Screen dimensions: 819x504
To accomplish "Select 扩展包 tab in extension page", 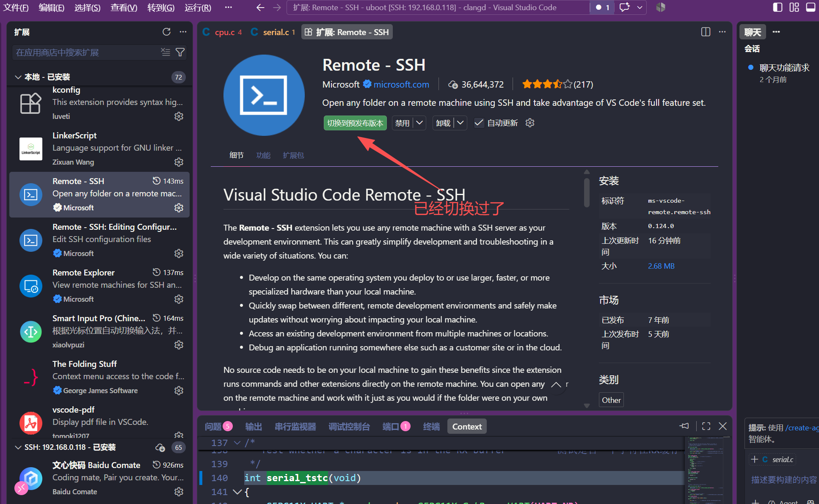I will click(293, 155).
